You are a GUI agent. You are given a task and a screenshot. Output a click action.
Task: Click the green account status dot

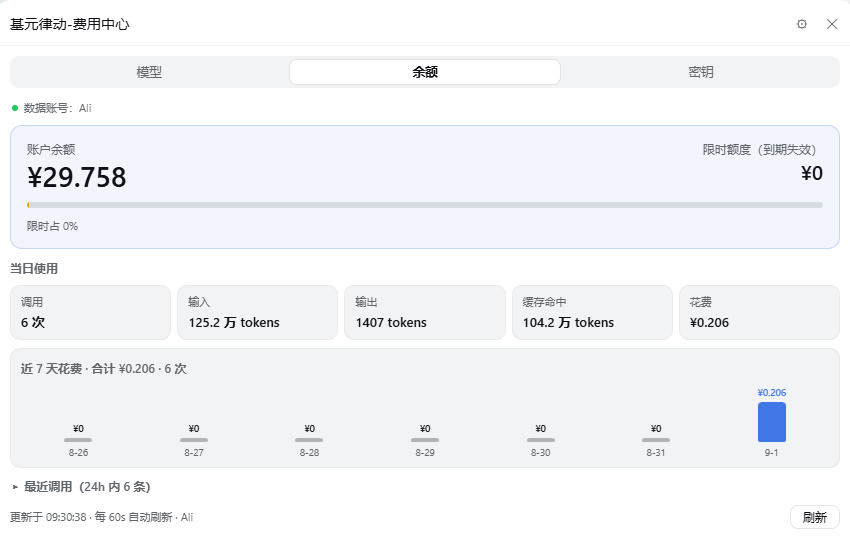coord(15,108)
